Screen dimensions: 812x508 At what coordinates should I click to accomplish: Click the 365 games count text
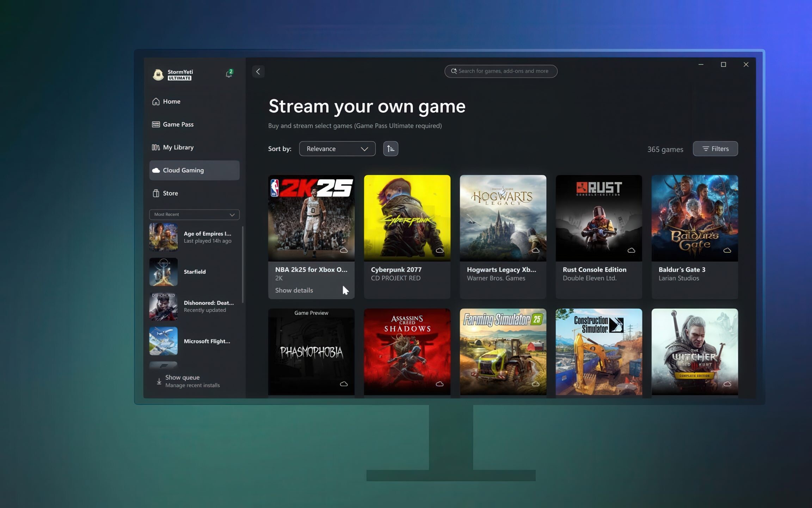pyautogui.click(x=665, y=149)
